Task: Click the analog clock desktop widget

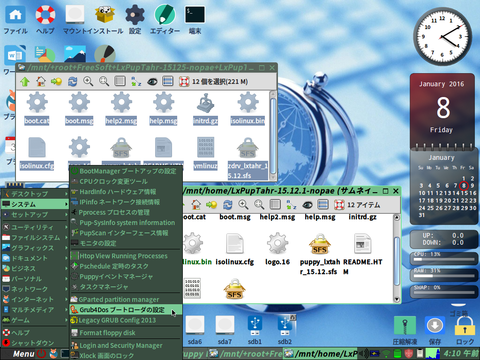Action: pos(442,37)
